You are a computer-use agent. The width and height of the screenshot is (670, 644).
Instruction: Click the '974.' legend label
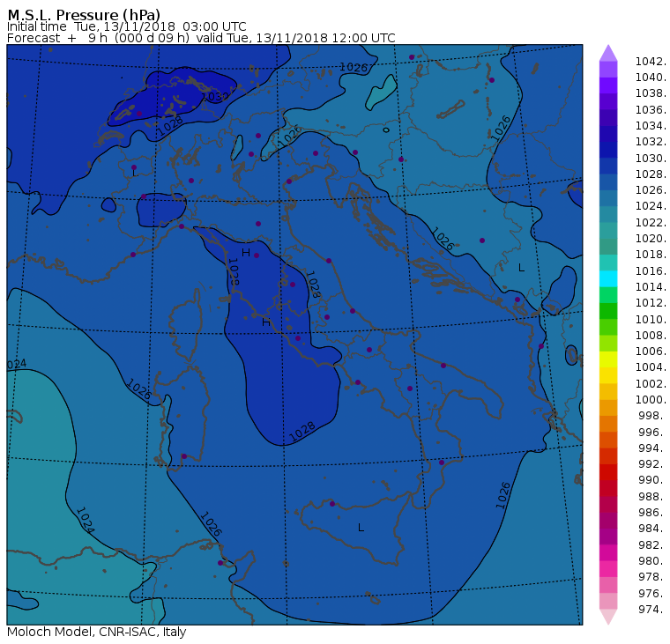(x=652, y=610)
